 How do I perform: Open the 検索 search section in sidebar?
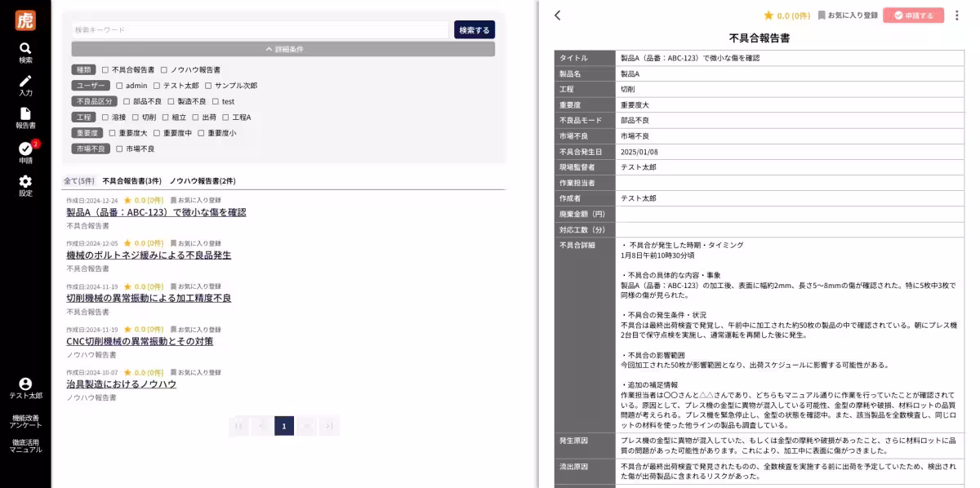pos(25,51)
